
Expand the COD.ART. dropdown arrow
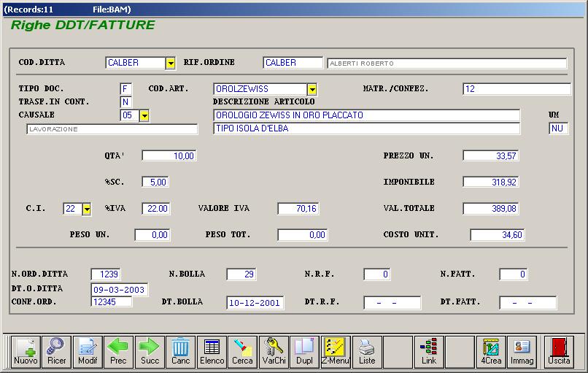click(312, 89)
